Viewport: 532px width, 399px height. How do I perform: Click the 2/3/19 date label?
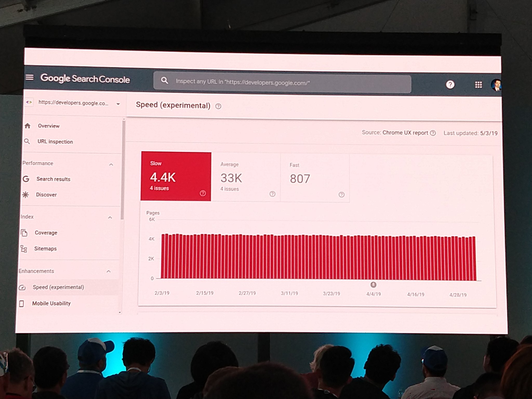click(x=162, y=293)
